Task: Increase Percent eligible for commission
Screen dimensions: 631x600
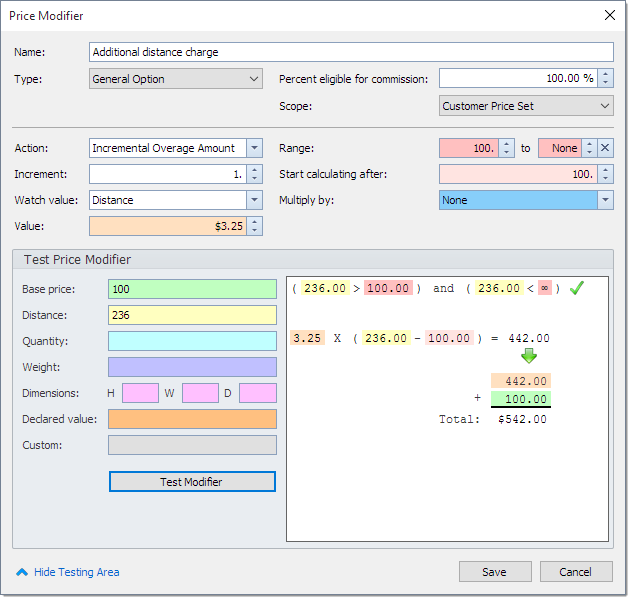Action: tap(605, 74)
